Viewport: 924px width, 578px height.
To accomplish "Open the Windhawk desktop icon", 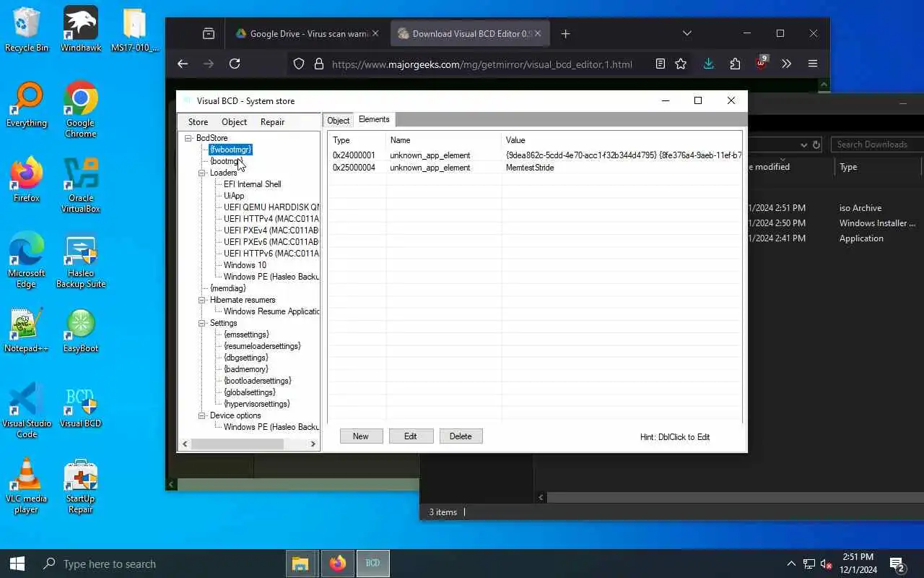I will 80,30.
